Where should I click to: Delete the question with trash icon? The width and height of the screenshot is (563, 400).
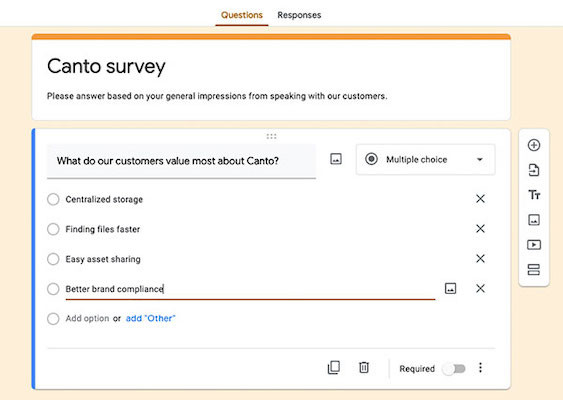[364, 367]
